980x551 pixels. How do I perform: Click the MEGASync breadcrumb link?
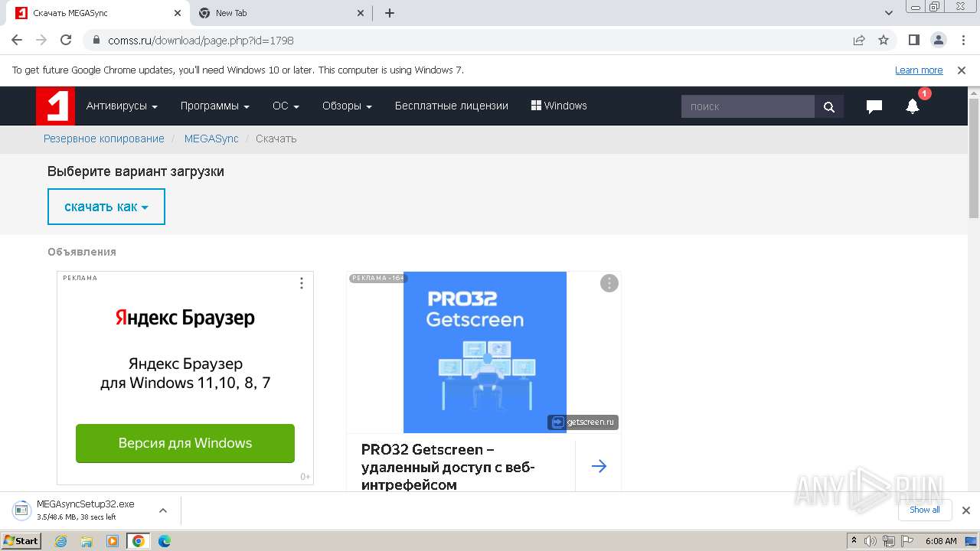pyautogui.click(x=211, y=139)
